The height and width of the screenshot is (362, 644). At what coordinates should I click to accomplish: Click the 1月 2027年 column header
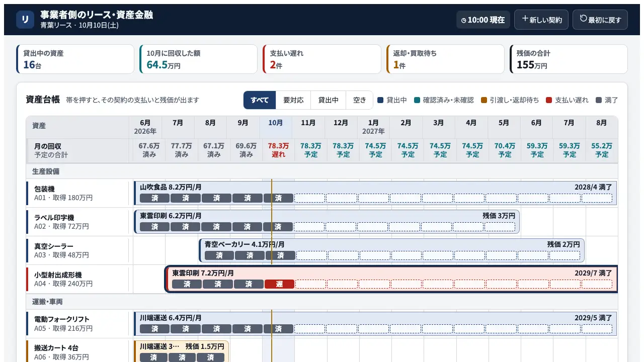coord(373,127)
